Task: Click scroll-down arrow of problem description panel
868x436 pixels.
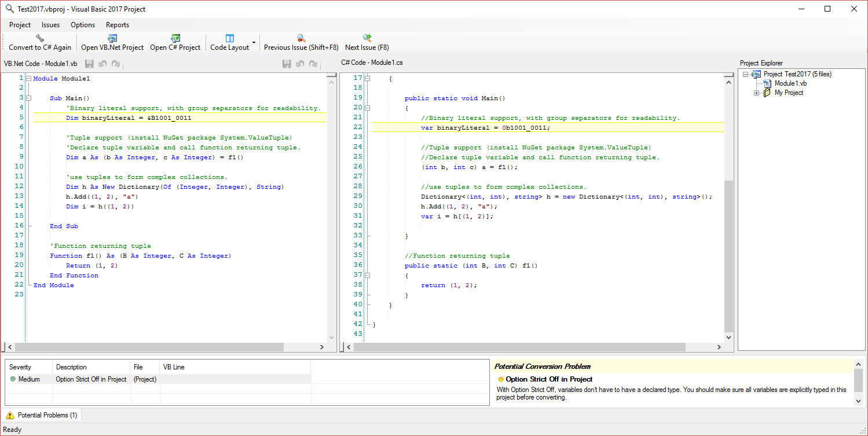Action: pyautogui.click(x=859, y=401)
